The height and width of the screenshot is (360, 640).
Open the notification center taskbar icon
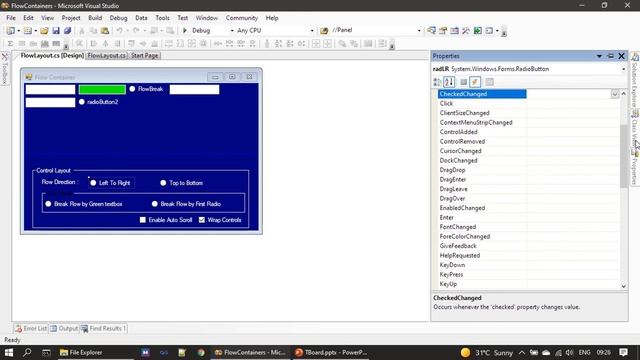pos(623,352)
